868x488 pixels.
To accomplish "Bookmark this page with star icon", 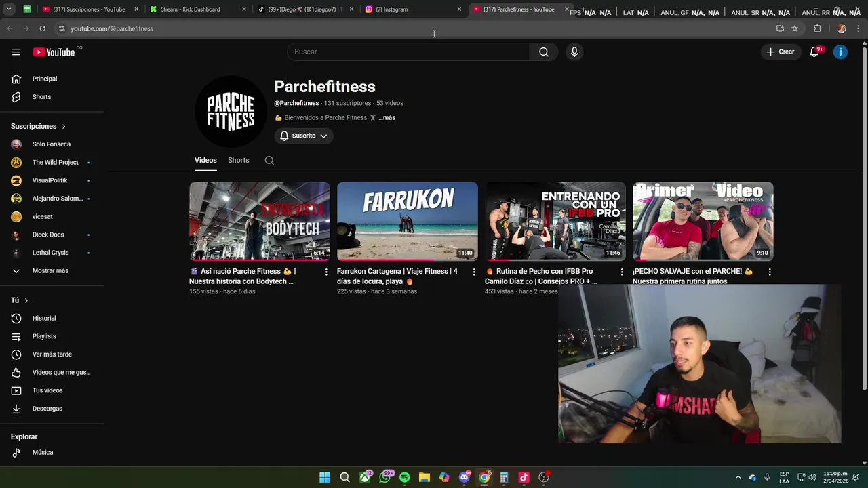I will [795, 28].
